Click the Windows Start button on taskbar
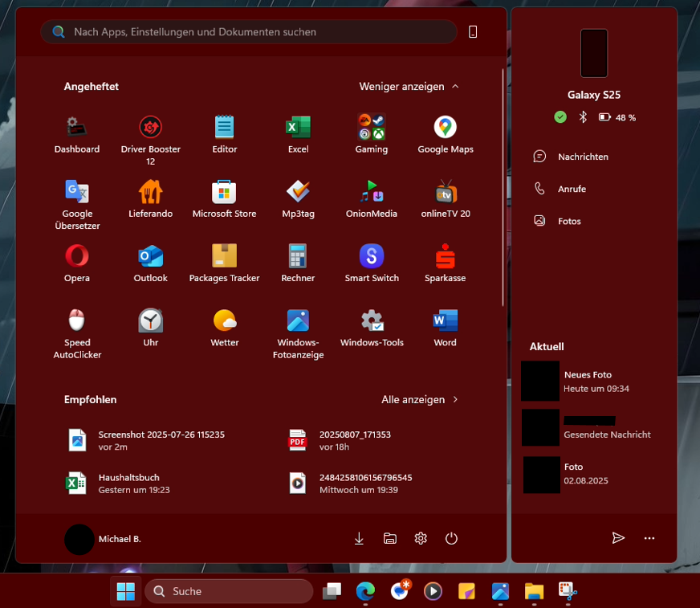This screenshot has width=700, height=608. (125, 591)
